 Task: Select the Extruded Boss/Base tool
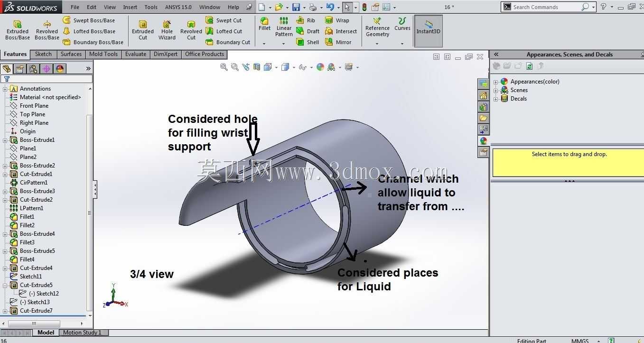point(18,30)
